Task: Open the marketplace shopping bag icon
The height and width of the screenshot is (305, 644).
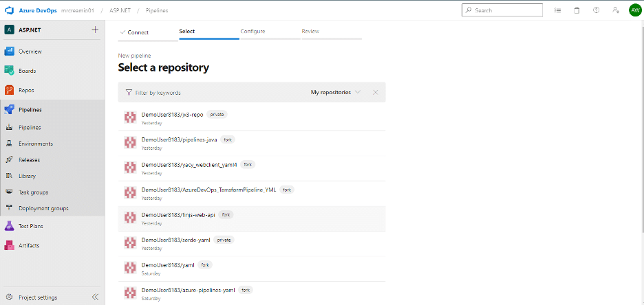Action: coord(577,10)
